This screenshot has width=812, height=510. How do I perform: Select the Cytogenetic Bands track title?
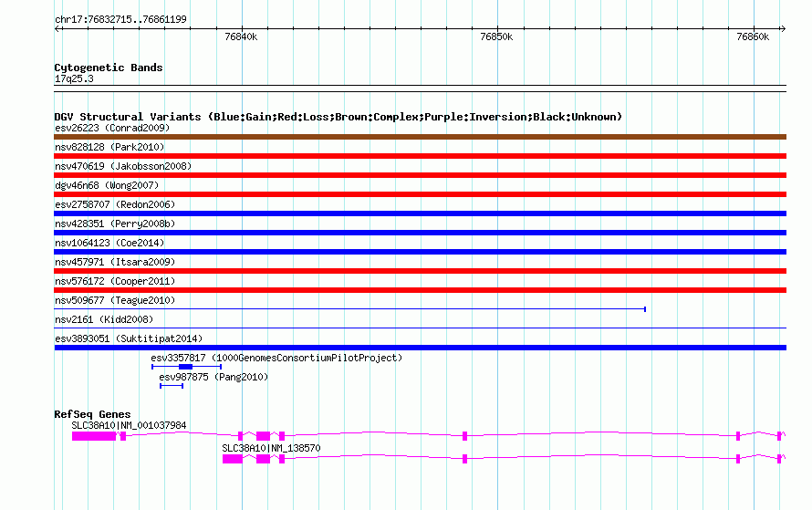click(109, 68)
